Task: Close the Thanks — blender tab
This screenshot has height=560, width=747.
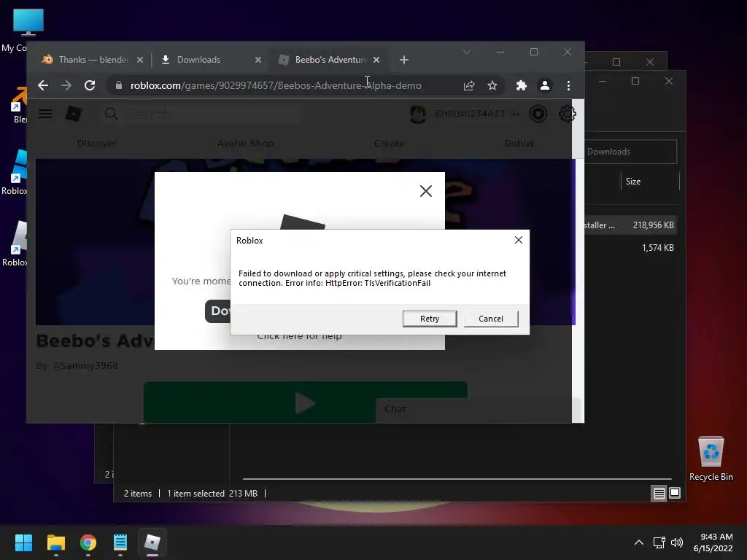Action: (x=139, y=60)
